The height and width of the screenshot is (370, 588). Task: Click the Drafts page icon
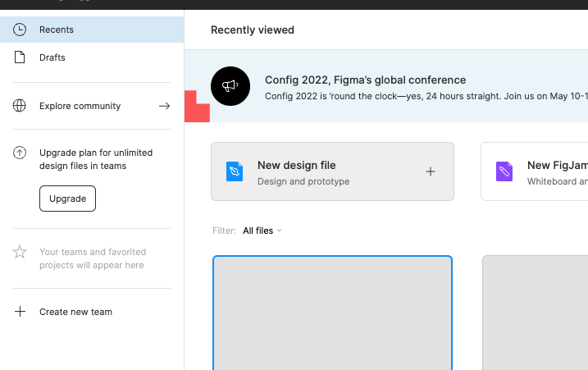(x=20, y=57)
